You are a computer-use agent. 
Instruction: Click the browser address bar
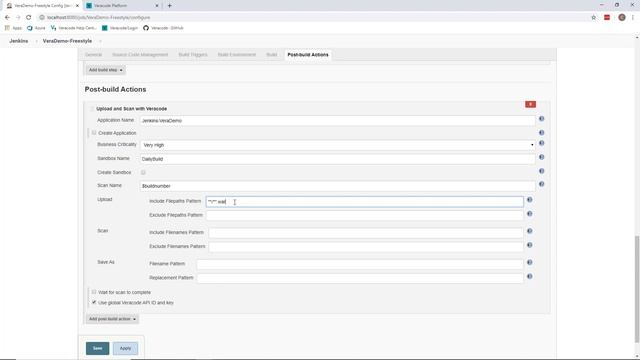pos(314,18)
